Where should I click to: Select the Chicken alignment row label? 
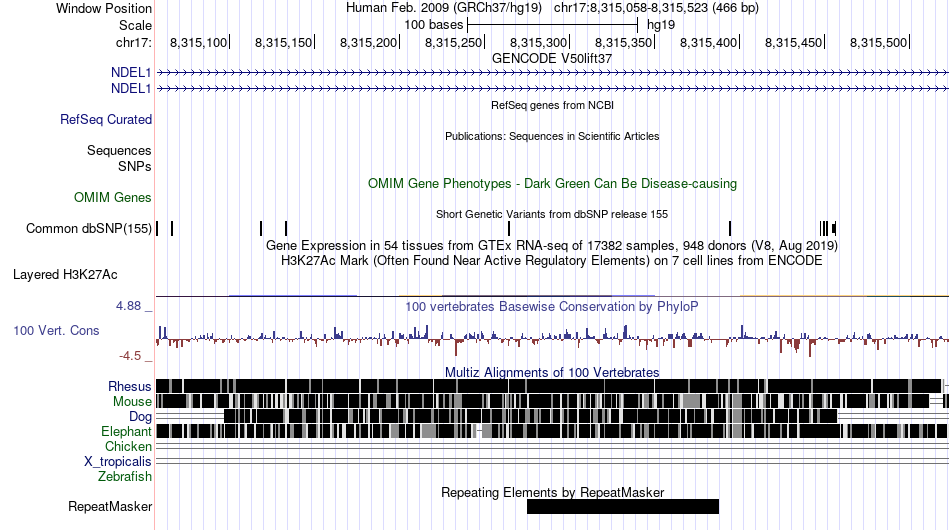pos(128,446)
